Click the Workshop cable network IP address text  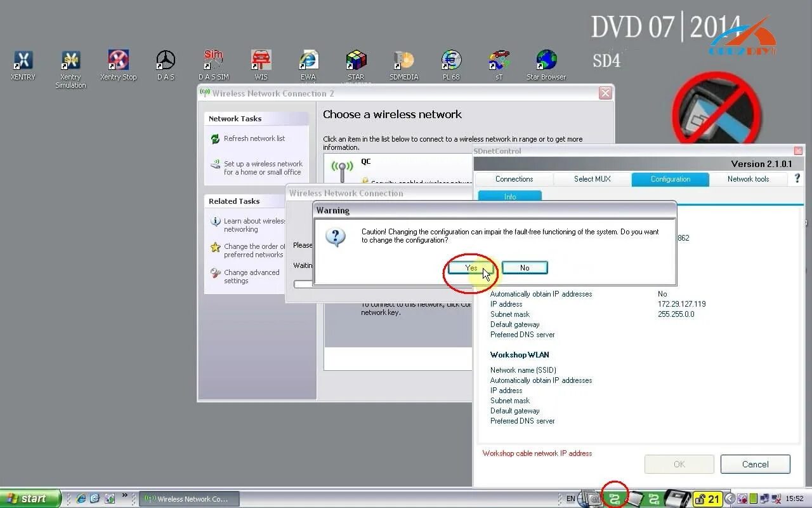click(537, 453)
